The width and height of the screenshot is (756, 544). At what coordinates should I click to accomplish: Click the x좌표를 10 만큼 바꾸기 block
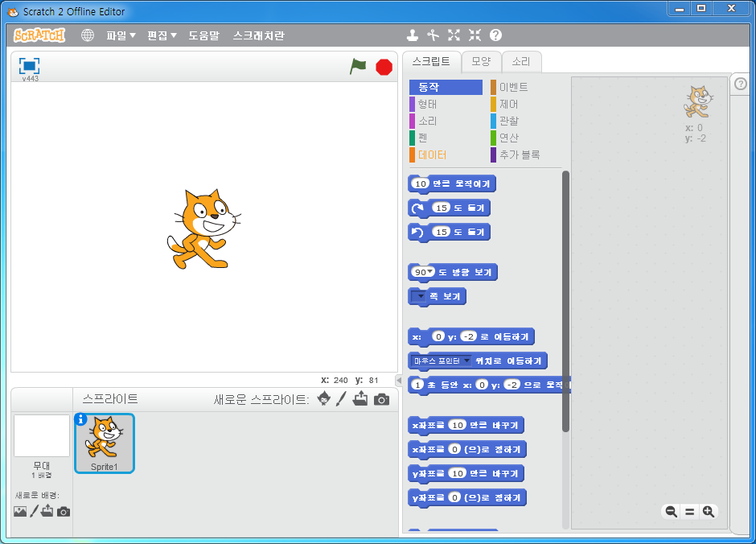[466, 425]
